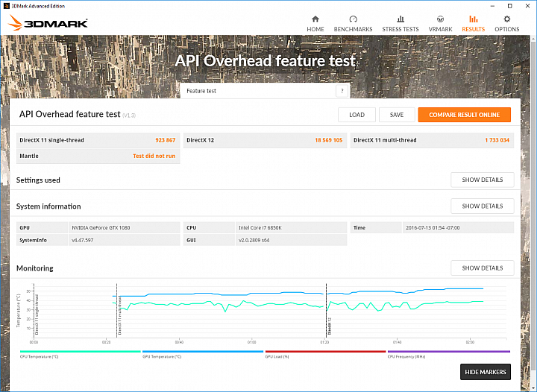
Task: Toggle GPU Load legend bar
Action: [x=325, y=351]
